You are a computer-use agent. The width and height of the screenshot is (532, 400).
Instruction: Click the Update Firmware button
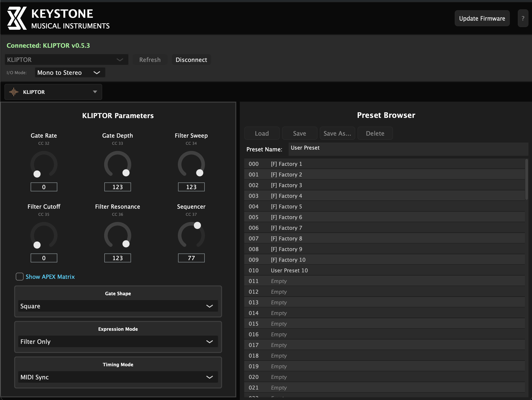tap(482, 18)
